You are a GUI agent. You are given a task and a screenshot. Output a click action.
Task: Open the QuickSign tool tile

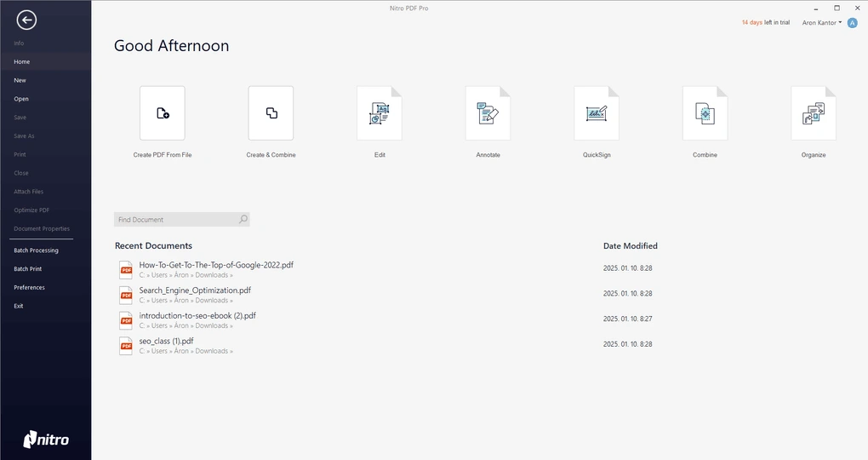point(597,113)
